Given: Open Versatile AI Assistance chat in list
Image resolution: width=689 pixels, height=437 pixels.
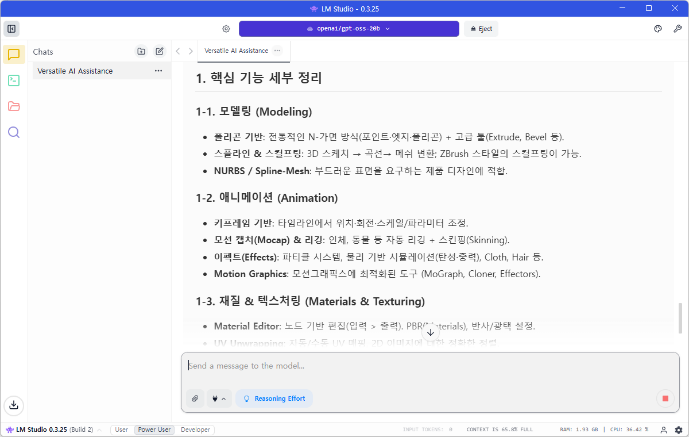Looking at the screenshot, I should tap(76, 71).
